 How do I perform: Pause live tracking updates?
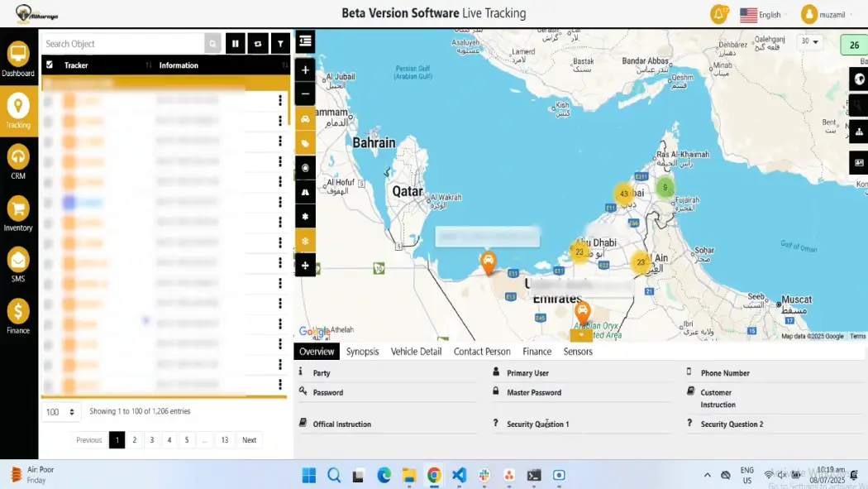tap(236, 44)
